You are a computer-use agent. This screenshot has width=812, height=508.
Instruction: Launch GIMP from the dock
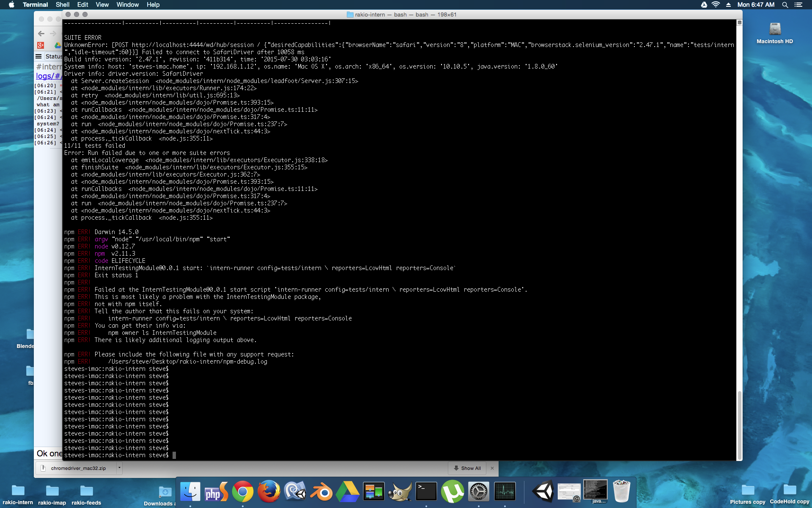pyautogui.click(x=400, y=491)
